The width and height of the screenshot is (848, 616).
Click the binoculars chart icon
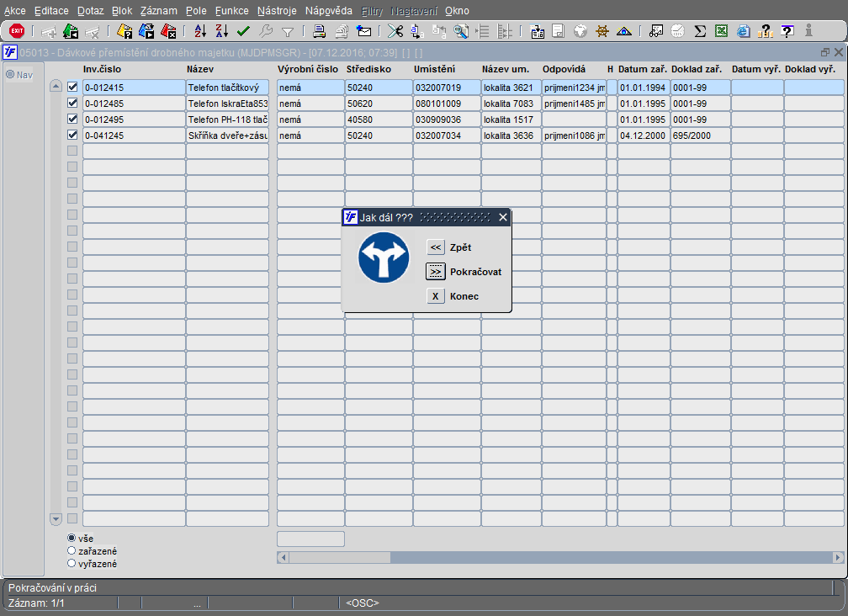656,31
